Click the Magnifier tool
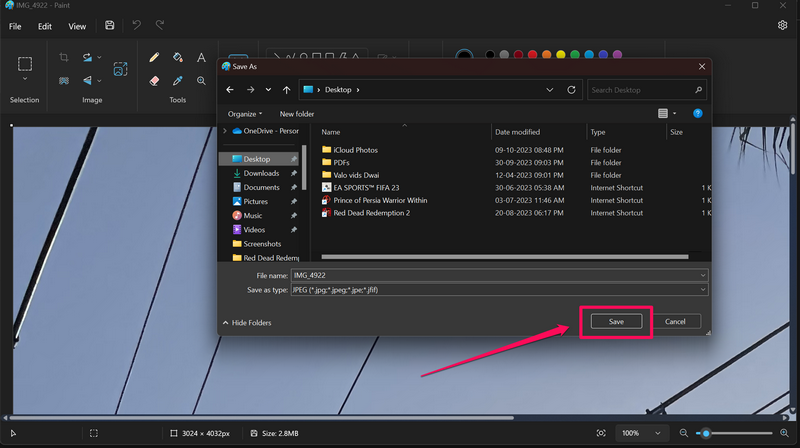Screen dimensions: 800x448 (x=201, y=81)
